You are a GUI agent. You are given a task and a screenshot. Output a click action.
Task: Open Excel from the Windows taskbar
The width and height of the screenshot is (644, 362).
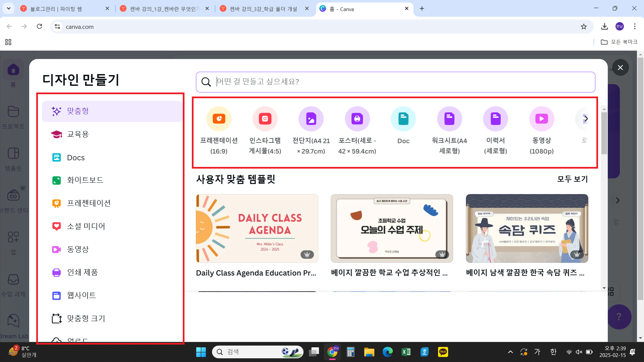click(406, 352)
